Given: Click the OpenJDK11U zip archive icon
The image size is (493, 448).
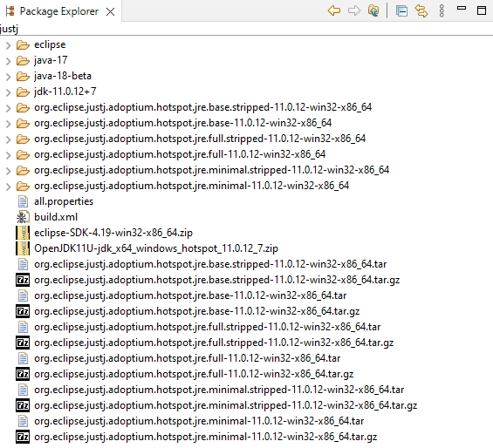Looking at the screenshot, I should (23, 248).
